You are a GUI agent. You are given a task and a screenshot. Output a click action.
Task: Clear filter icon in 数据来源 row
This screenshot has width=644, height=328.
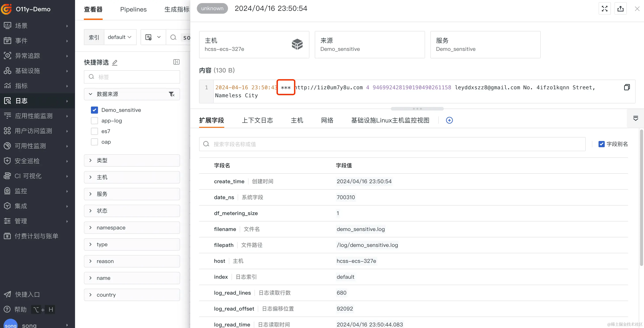point(171,94)
